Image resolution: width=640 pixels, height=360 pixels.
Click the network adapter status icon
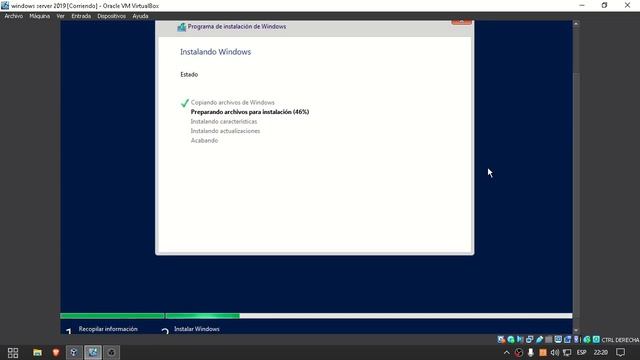click(529, 340)
